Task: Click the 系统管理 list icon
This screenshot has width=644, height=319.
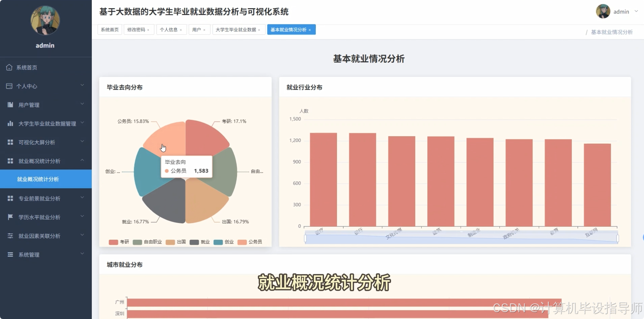Action: (9, 254)
